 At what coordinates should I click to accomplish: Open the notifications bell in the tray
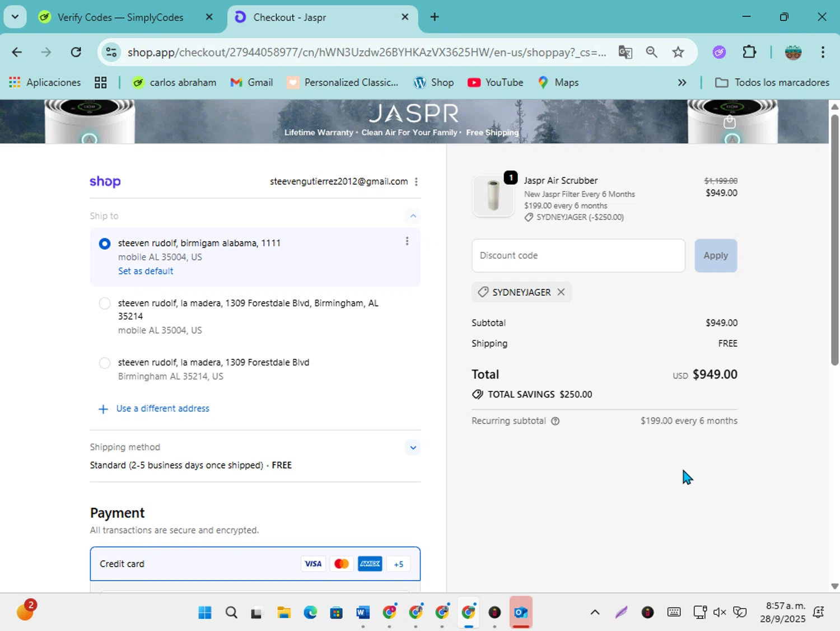tap(818, 613)
